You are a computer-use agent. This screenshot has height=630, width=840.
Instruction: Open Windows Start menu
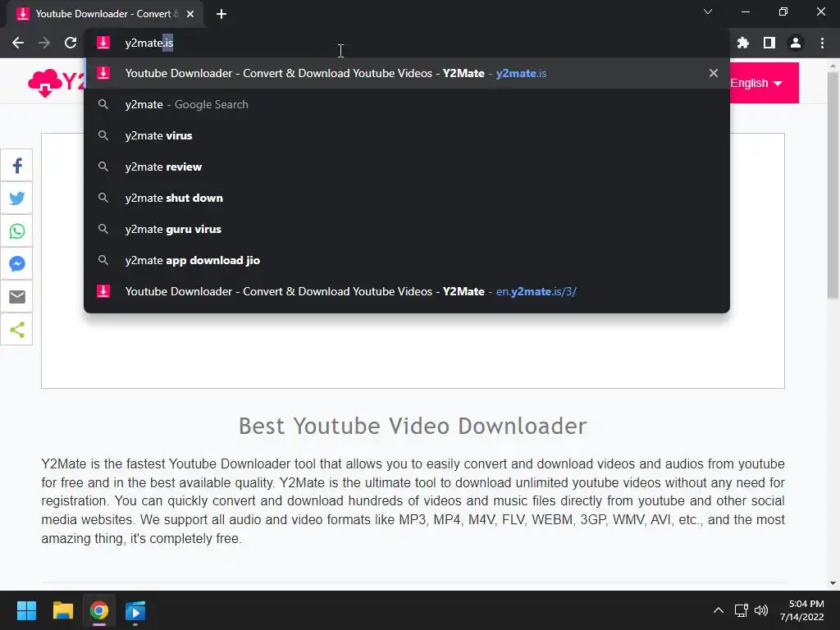(26, 610)
